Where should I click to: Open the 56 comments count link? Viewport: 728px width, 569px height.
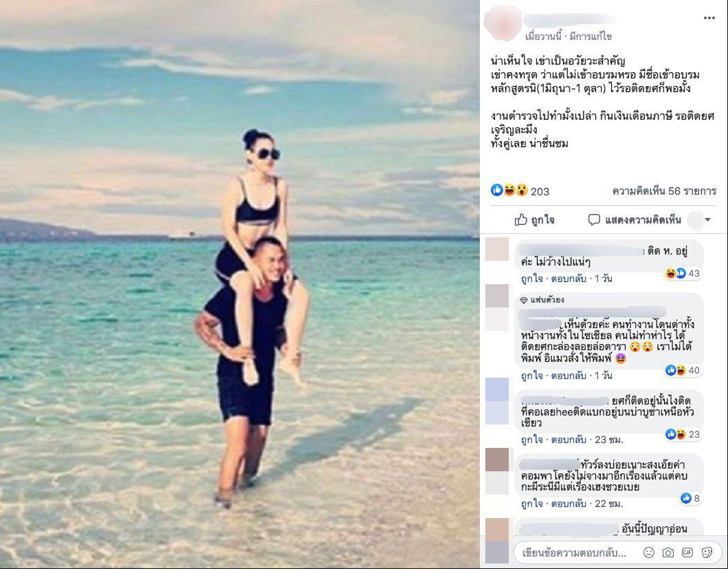tap(664, 191)
